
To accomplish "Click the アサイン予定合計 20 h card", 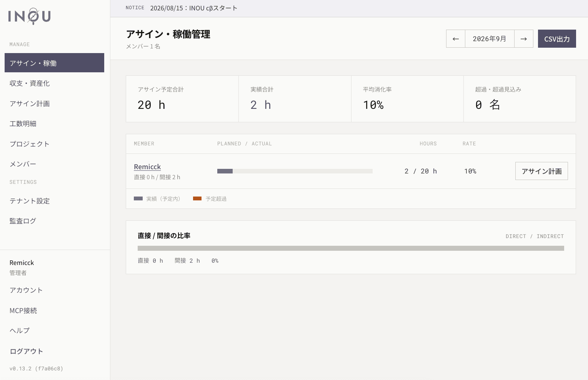I will [x=182, y=99].
